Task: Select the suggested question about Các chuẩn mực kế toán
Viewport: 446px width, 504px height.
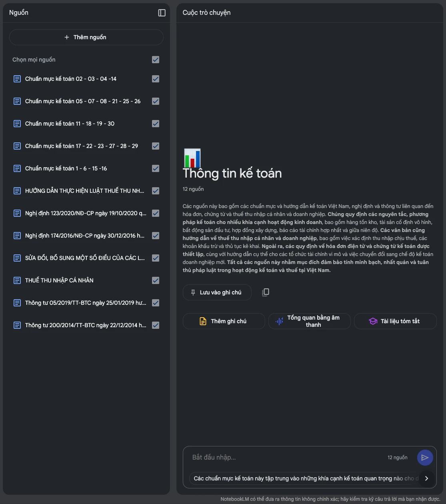Action: 304,478
